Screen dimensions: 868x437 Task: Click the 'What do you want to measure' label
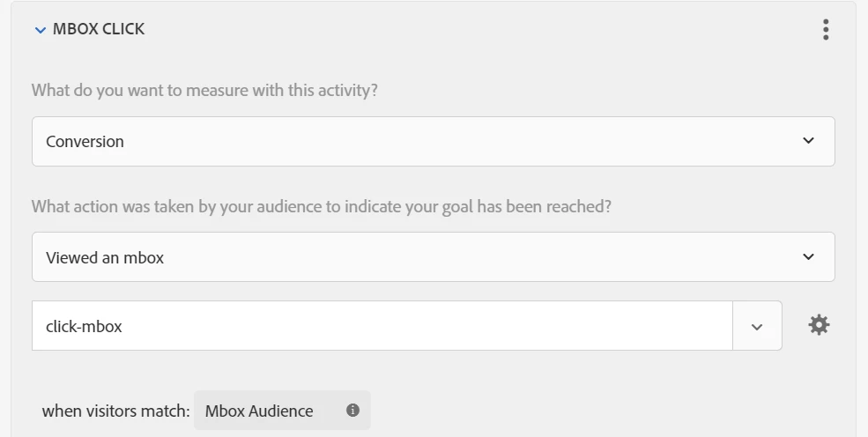[204, 90]
